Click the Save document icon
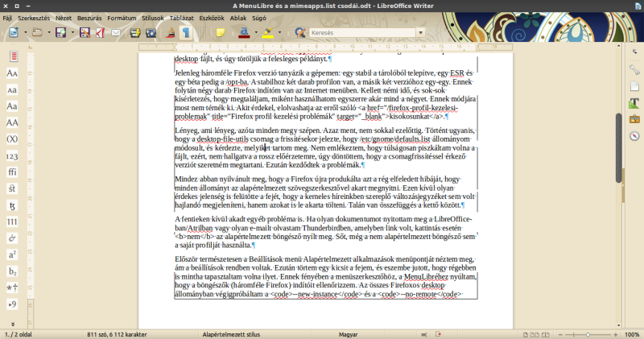Screen dimensions: 644x339 coord(61,32)
